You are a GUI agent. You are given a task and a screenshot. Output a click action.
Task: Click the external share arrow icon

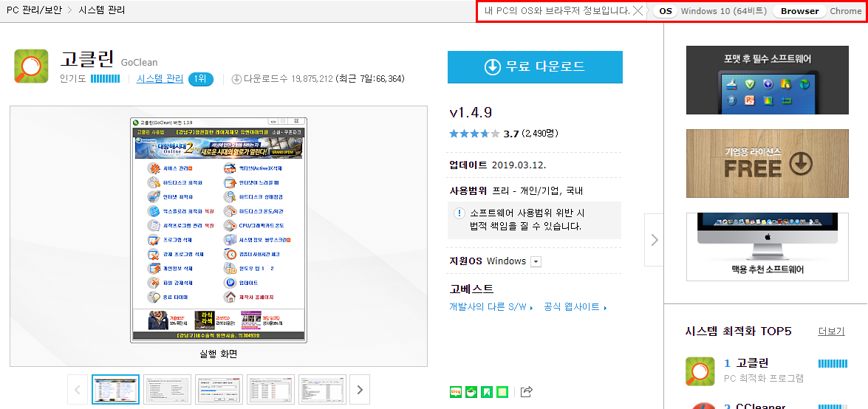click(527, 392)
